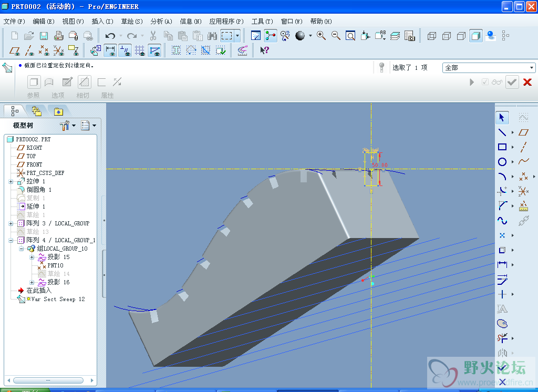Open the selection box dropdown arrow

tap(237, 36)
